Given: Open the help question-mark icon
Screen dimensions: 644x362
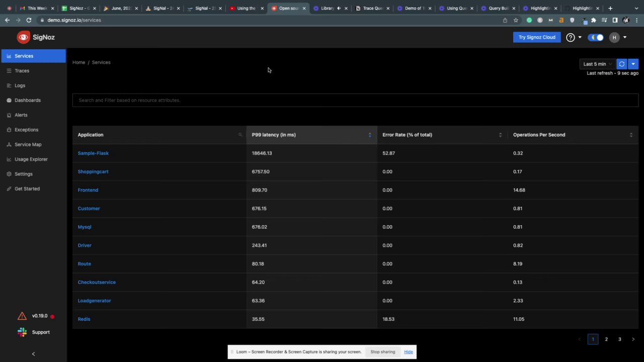Looking at the screenshot, I should 570,37.
